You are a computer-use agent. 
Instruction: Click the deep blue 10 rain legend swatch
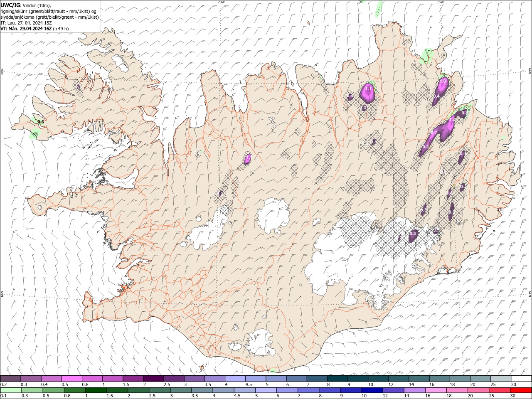(372, 390)
